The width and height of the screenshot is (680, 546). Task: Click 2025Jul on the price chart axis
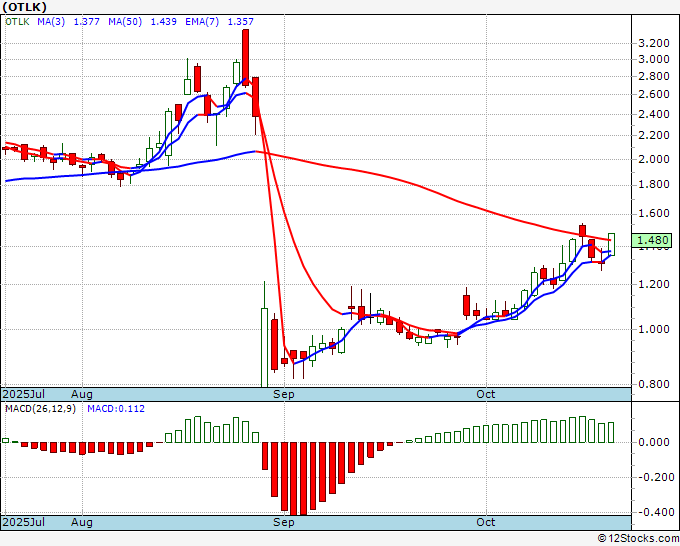click(x=23, y=394)
